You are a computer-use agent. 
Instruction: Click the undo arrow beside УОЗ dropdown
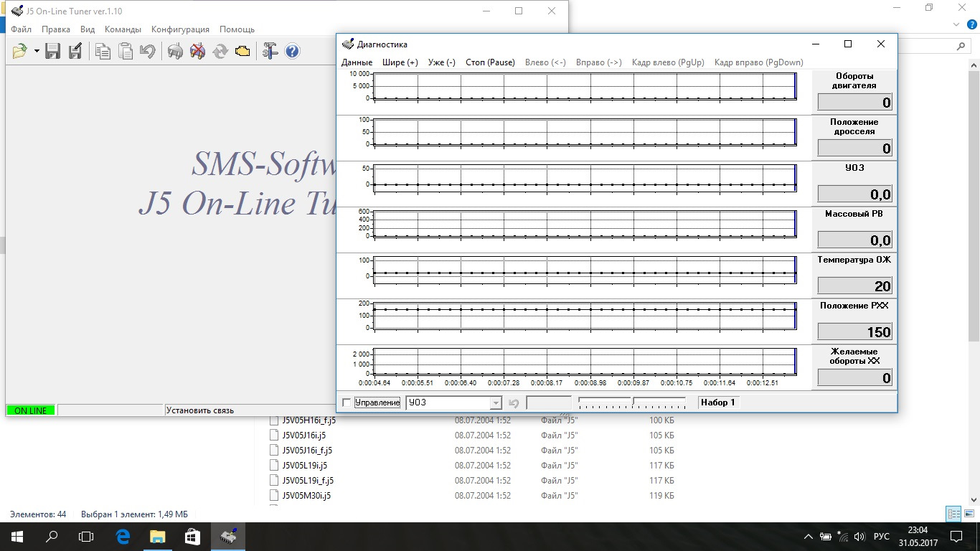click(514, 403)
